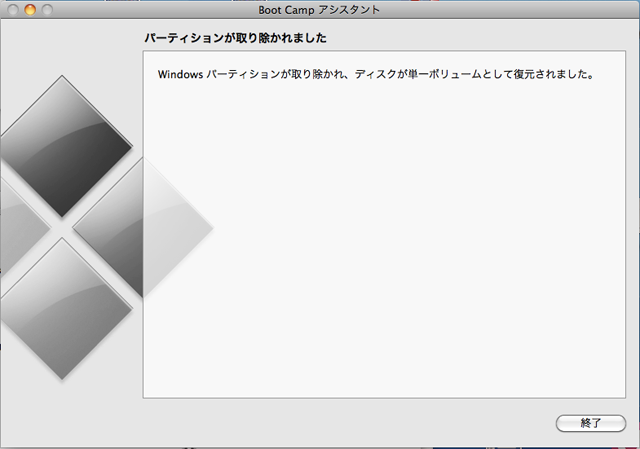This screenshot has width=640, height=449.
Task: Click the gray zoom button in title bar
Action: tap(46, 10)
